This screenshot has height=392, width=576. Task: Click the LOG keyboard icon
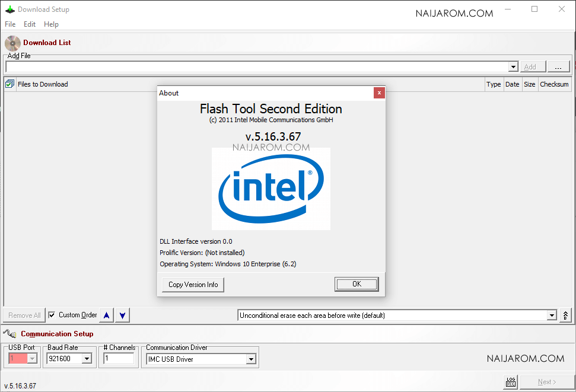[x=511, y=382]
